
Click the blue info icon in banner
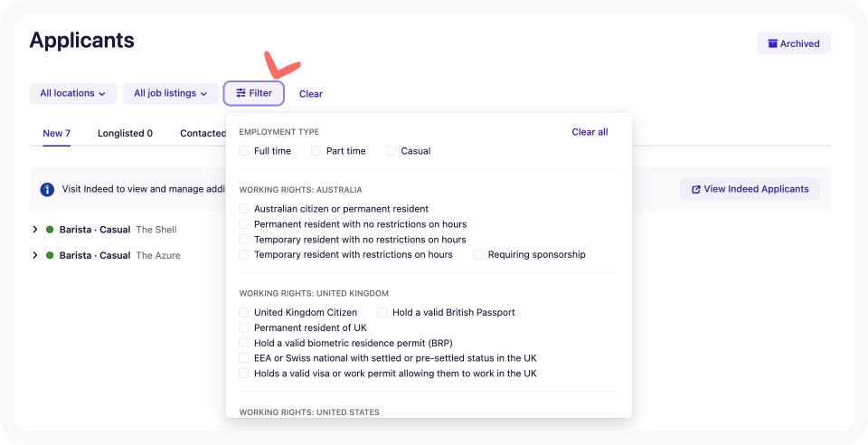pyautogui.click(x=47, y=189)
